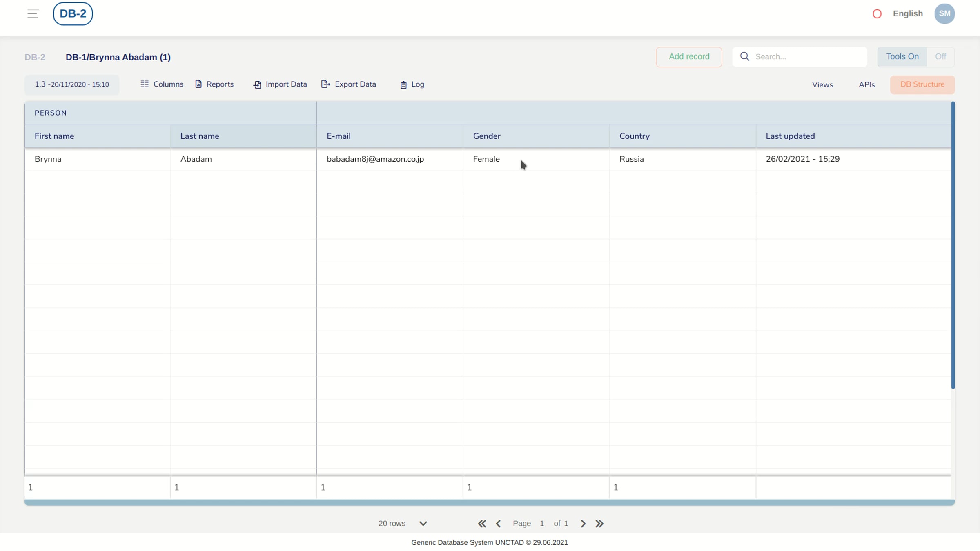
Task: Open the English language selector
Action: 908,13
